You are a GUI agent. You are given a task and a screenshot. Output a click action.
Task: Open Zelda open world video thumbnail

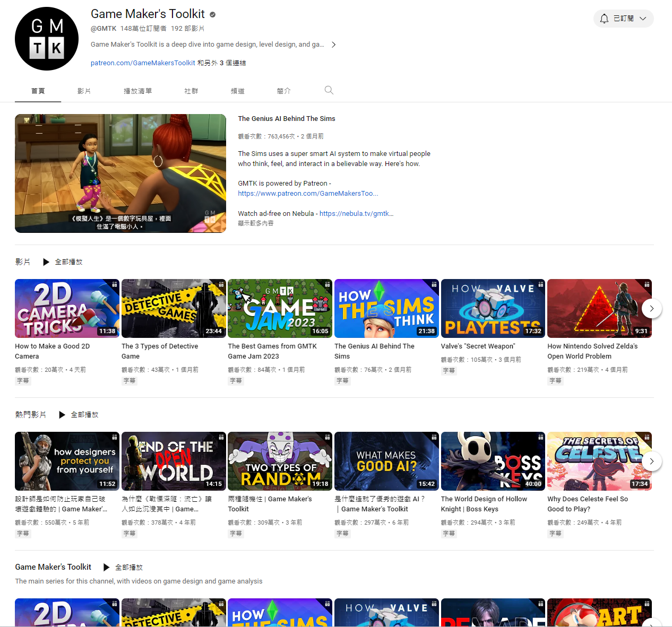(599, 308)
